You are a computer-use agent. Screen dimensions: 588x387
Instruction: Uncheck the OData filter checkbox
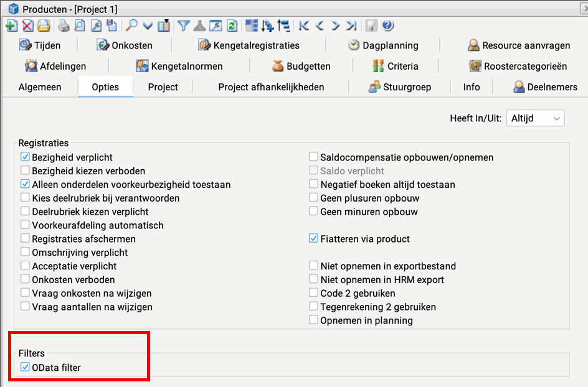point(25,368)
